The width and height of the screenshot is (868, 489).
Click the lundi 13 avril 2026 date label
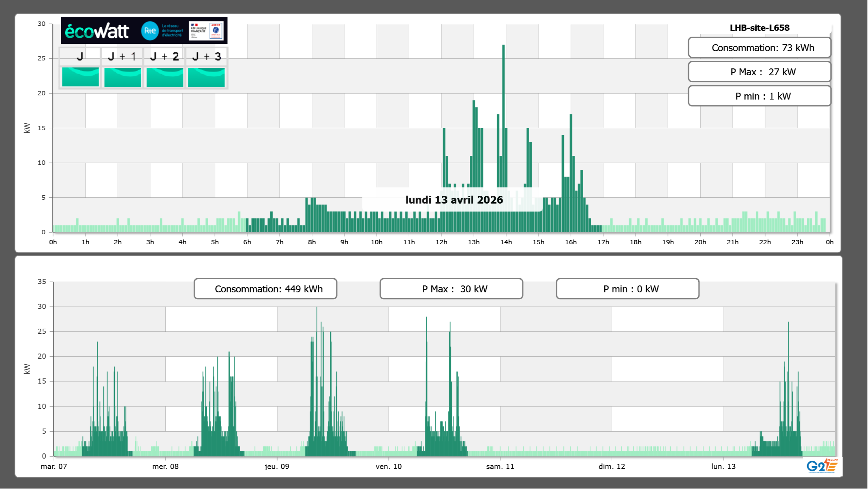pos(454,200)
